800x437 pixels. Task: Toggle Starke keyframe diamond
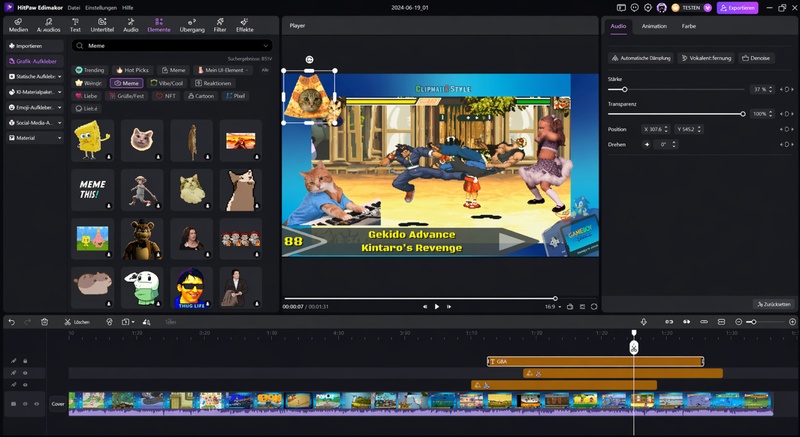[x=787, y=89]
